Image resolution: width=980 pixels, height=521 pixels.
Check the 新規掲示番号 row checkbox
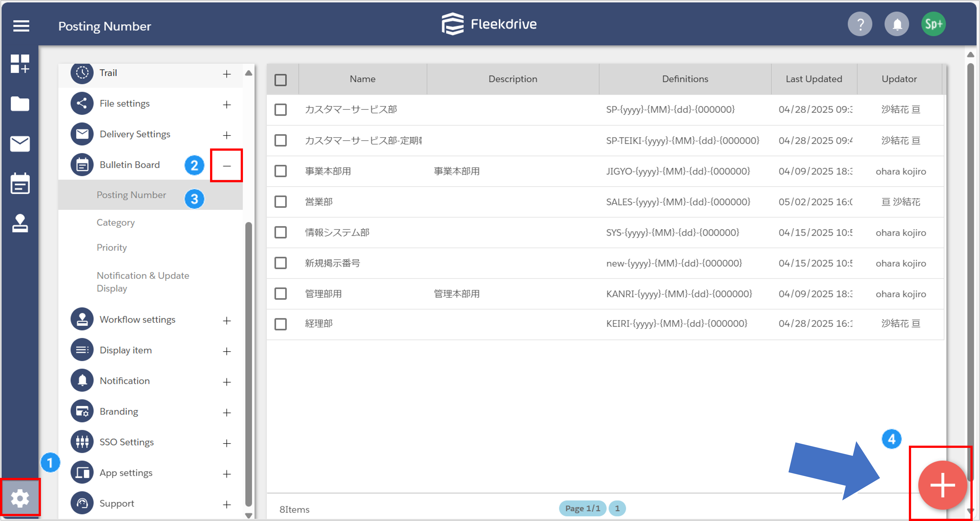coord(280,263)
